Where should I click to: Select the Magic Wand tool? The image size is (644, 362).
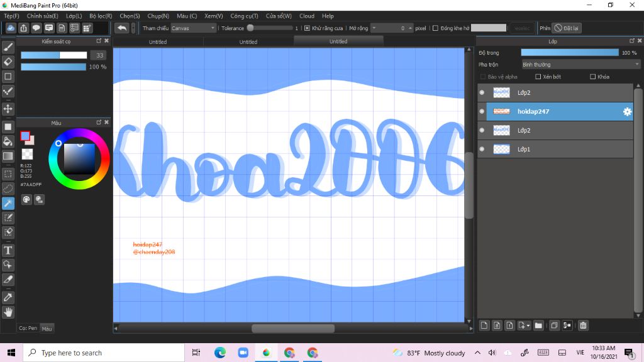tap(8, 203)
